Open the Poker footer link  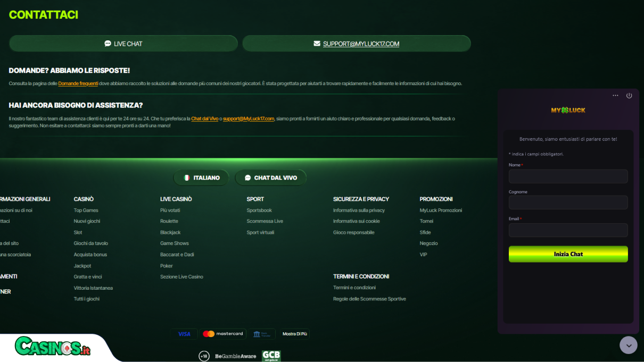point(167,266)
